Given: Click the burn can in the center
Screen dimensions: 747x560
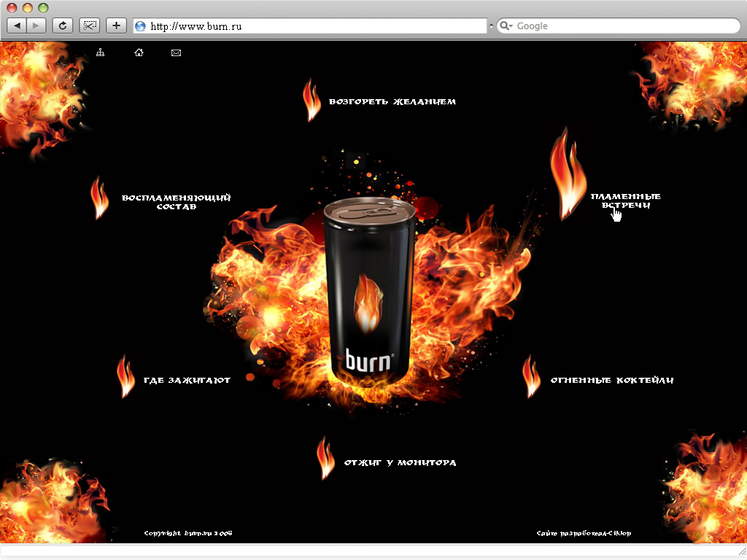Looking at the screenshot, I should point(370,292).
